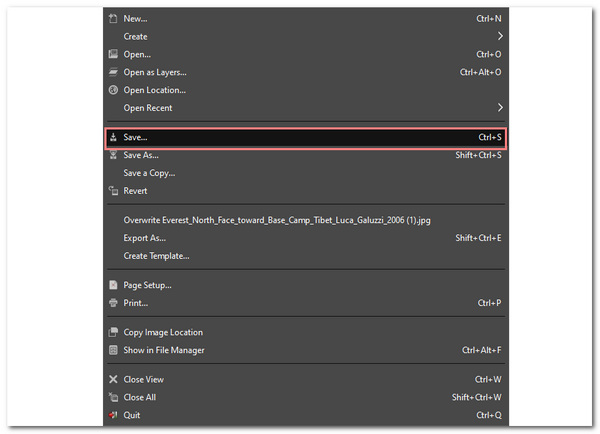Select Open as Layers... entry
This screenshot has width=600, height=434.
pyautogui.click(x=306, y=72)
